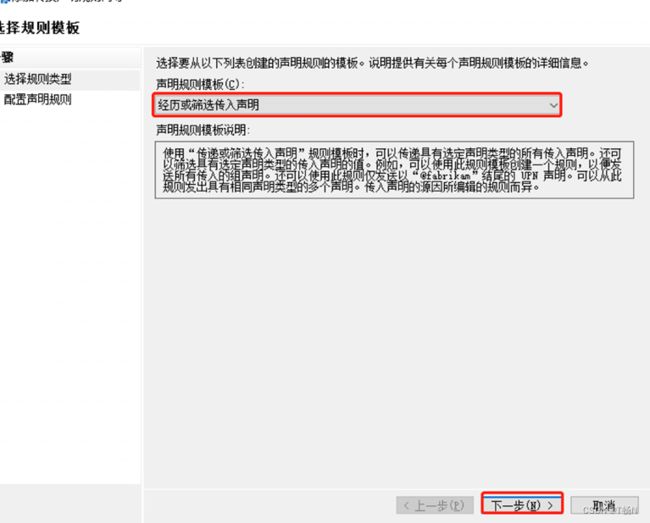The width and height of the screenshot is (650, 523).
Task: Click the 取消 cancel button
Action: point(604,505)
